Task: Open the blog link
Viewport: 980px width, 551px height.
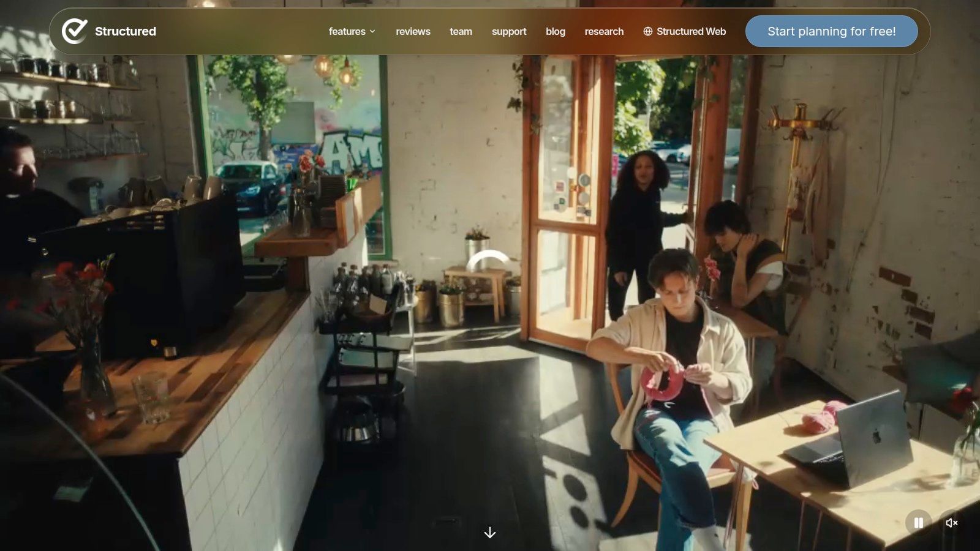Action: pyautogui.click(x=556, y=31)
